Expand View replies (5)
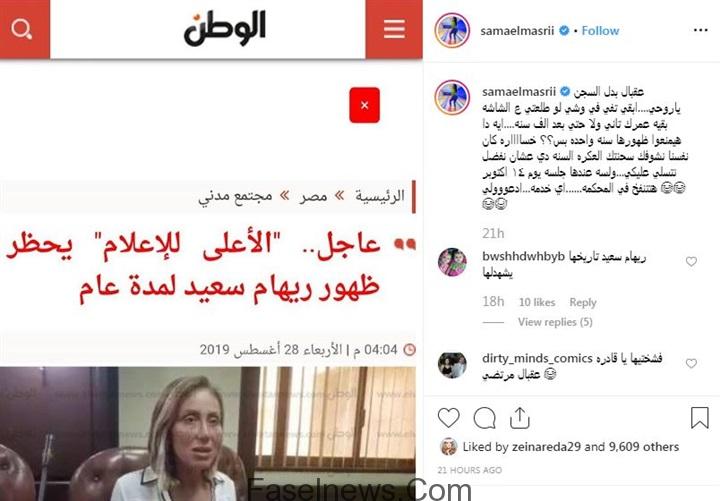This screenshot has height=501, width=720. click(x=555, y=322)
